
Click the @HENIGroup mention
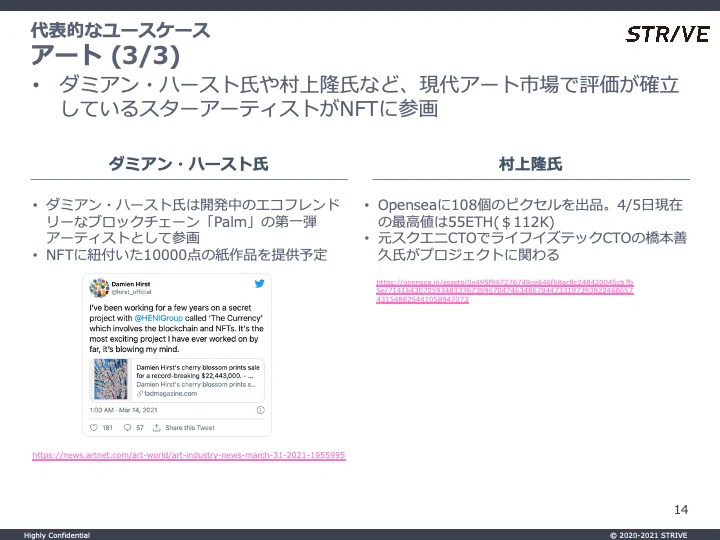[158, 318]
